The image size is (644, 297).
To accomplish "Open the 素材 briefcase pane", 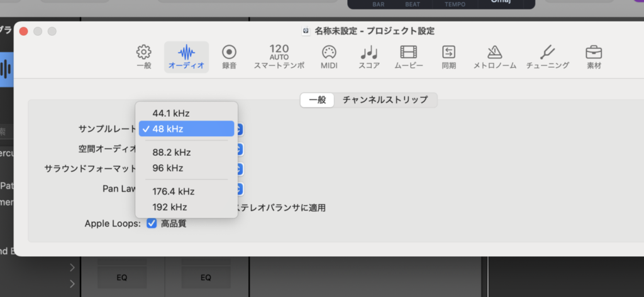I will pos(594,57).
